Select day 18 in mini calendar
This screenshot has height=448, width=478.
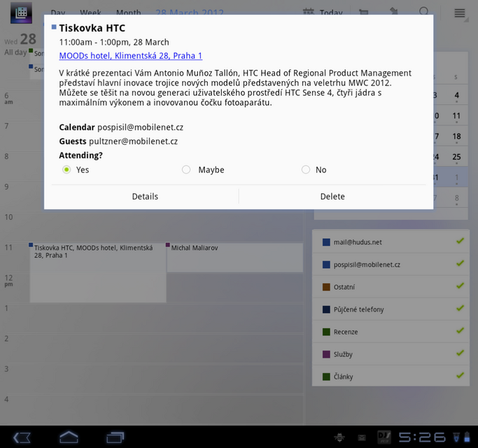456,136
